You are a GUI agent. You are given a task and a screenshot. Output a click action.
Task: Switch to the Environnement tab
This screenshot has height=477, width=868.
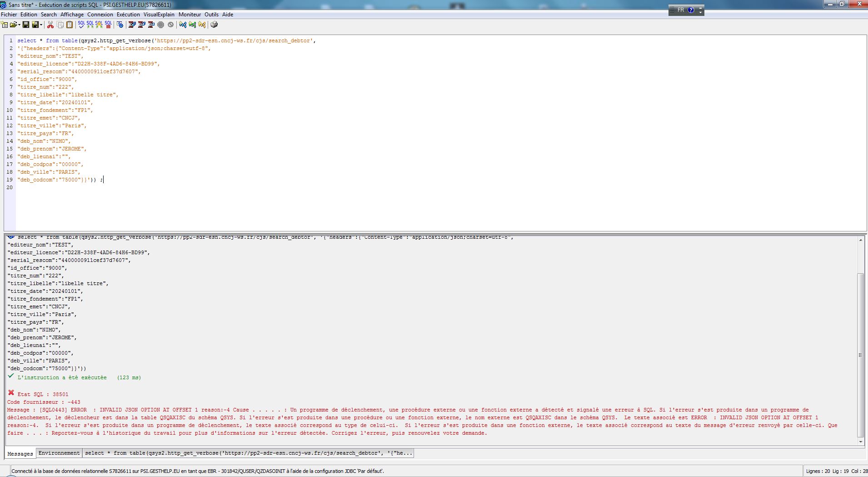point(59,453)
